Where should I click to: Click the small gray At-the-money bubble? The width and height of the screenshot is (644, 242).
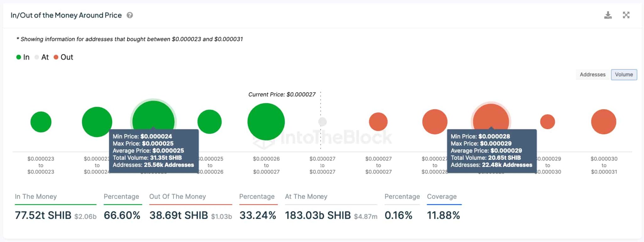click(x=322, y=122)
